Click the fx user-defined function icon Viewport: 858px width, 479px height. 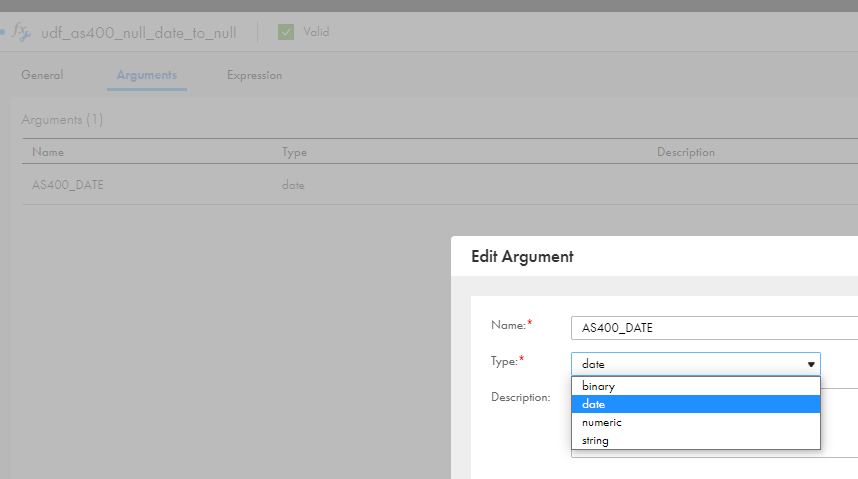(x=21, y=32)
